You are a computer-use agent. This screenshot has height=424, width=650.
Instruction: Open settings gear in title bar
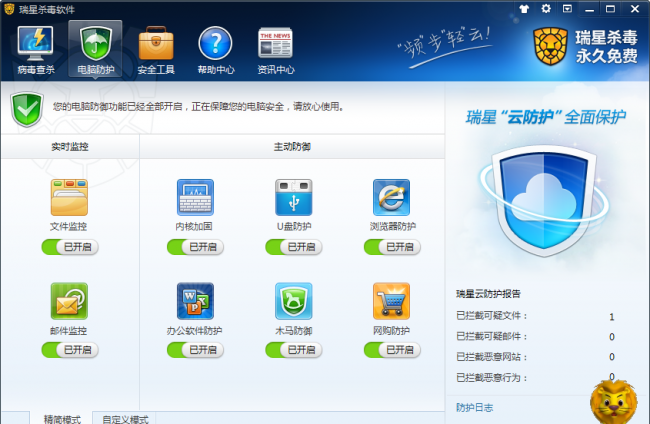point(546,8)
